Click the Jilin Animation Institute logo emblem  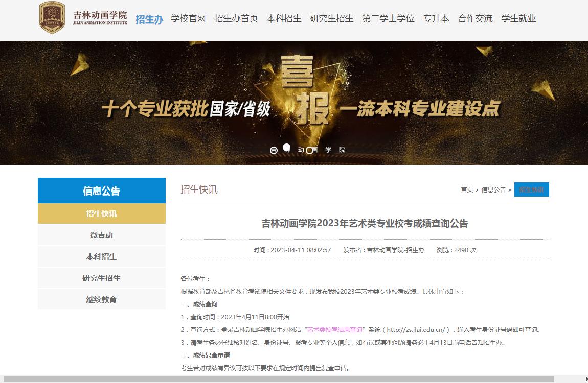[x=52, y=17]
